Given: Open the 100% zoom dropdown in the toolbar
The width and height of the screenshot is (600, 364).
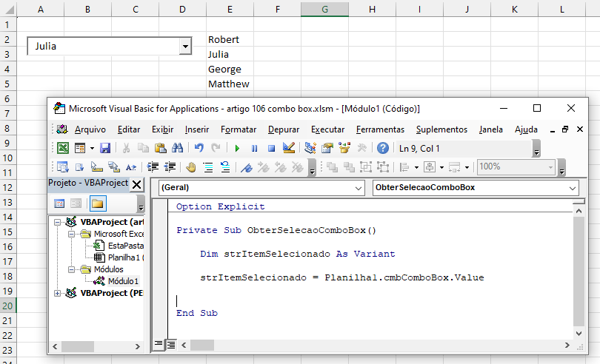Looking at the screenshot, I should tap(550, 167).
